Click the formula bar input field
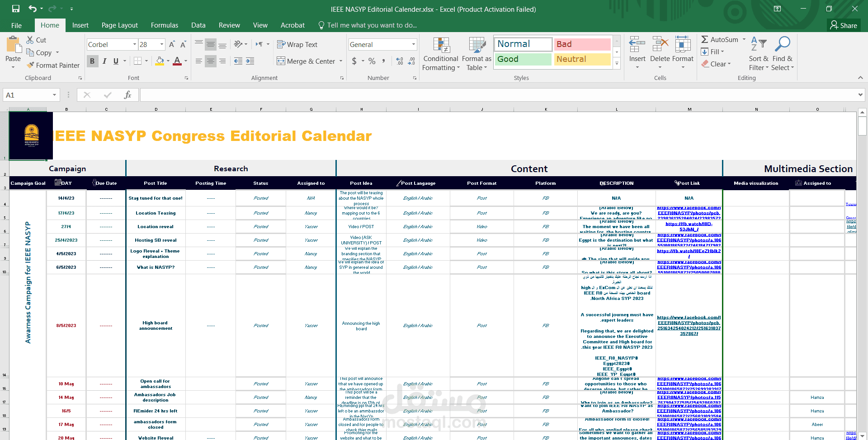868x440 pixels. (x=497, y=95)
